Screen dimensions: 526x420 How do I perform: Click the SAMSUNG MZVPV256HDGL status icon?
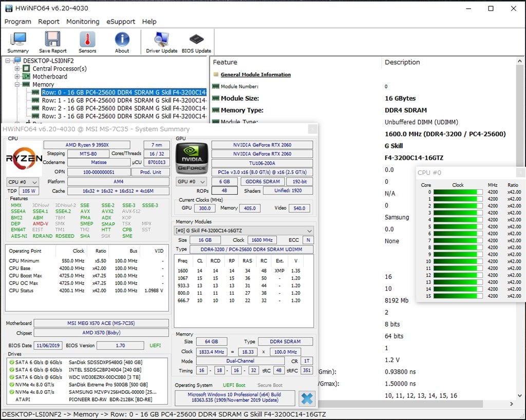pos(12,392)
